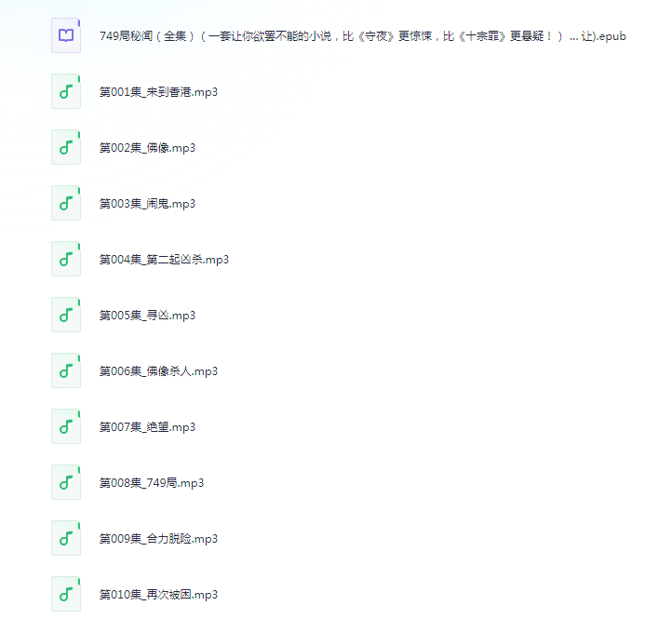This screenshot has height=619, width=672.
Task: Click music icon for 第010集_再次被困.mp3
Action: point(66,594)
